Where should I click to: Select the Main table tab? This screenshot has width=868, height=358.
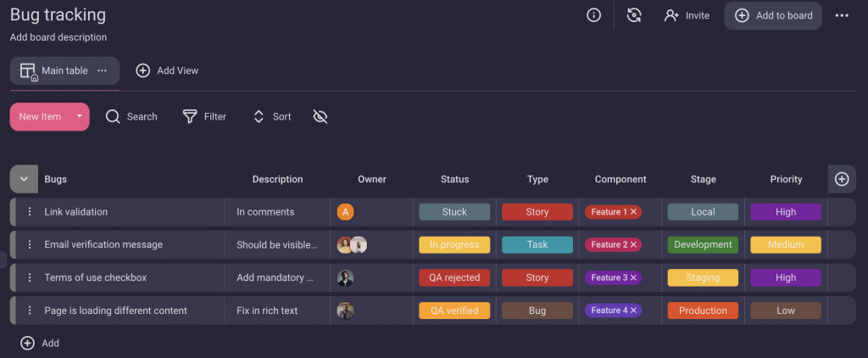(x=64, y=71)
